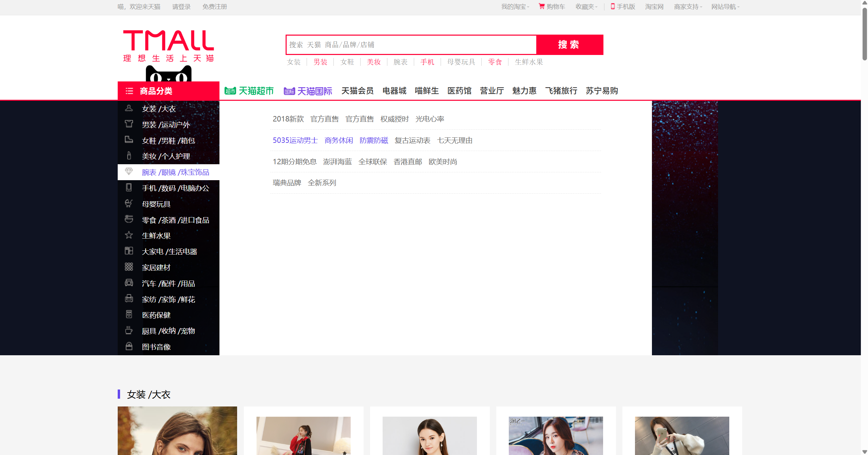Viewport: 868px width, 455px height.
Task: Expand the 收藏夹 dropdown
Action: [586, 7]
